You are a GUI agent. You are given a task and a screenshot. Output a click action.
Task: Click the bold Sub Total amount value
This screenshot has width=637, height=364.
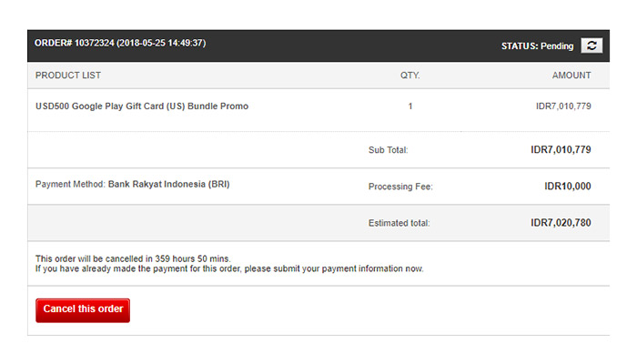click(x=561, y=150)
